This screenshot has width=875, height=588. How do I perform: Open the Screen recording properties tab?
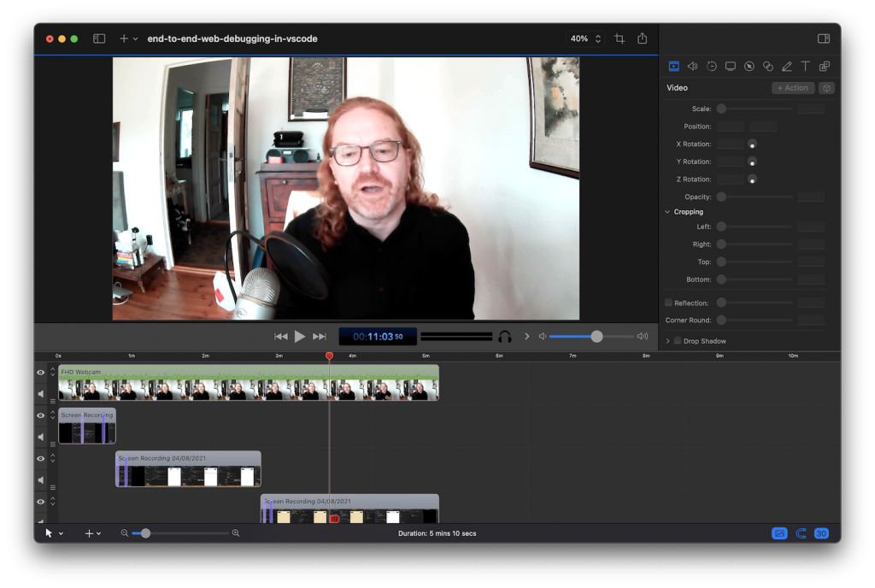point(731,67)
